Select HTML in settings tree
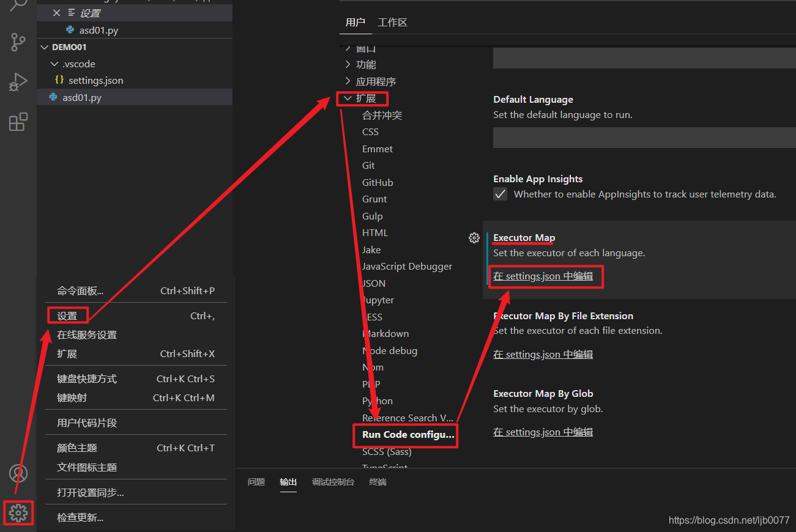The height and width of the screenshot is (532, 796). pos(375,233)
